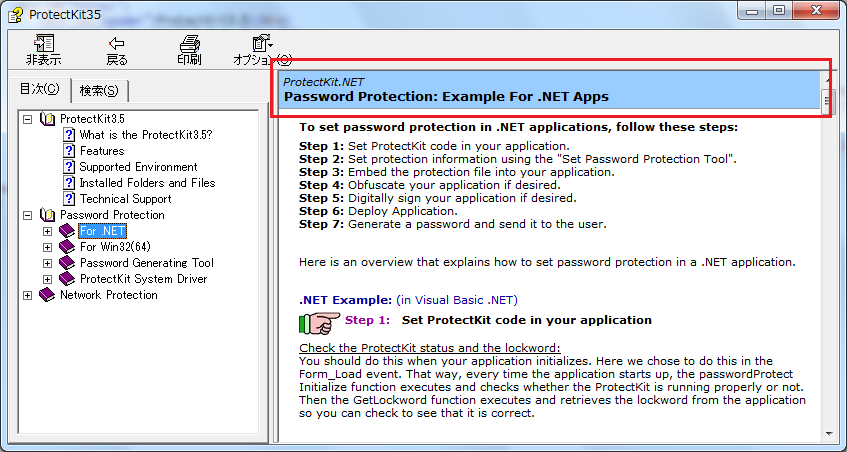Click the 戻る (Back) arrow icon
Screen dimensions: 847x452
coord(117,43)
